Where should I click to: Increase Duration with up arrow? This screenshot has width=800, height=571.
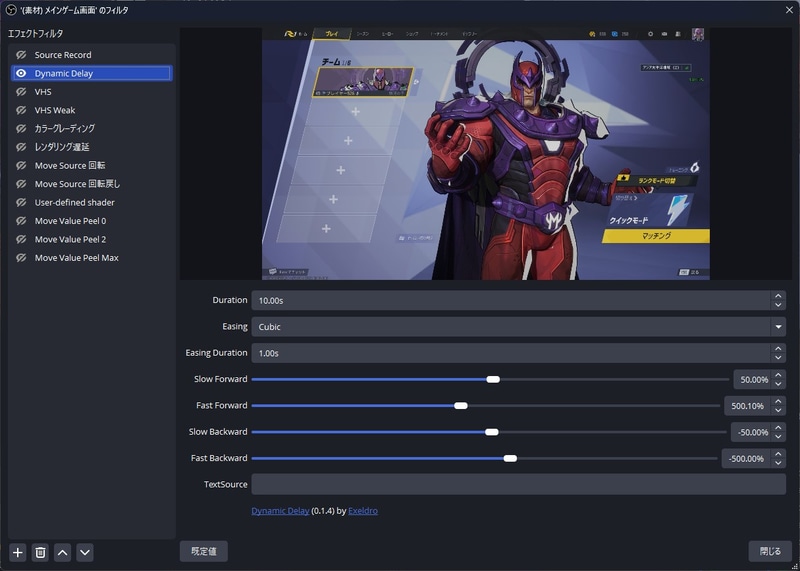pyautogui.click(x=778, y=296)
